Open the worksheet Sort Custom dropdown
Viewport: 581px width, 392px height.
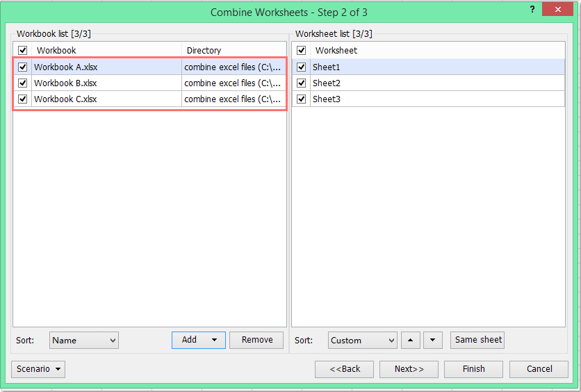[x=362, y=341]
